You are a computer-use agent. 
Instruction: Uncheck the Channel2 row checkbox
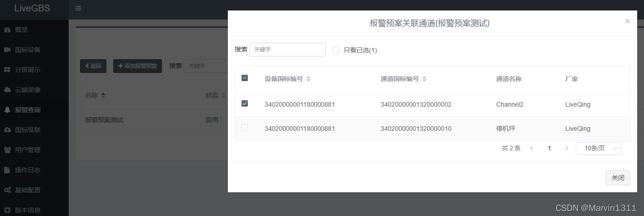[245, 103]
